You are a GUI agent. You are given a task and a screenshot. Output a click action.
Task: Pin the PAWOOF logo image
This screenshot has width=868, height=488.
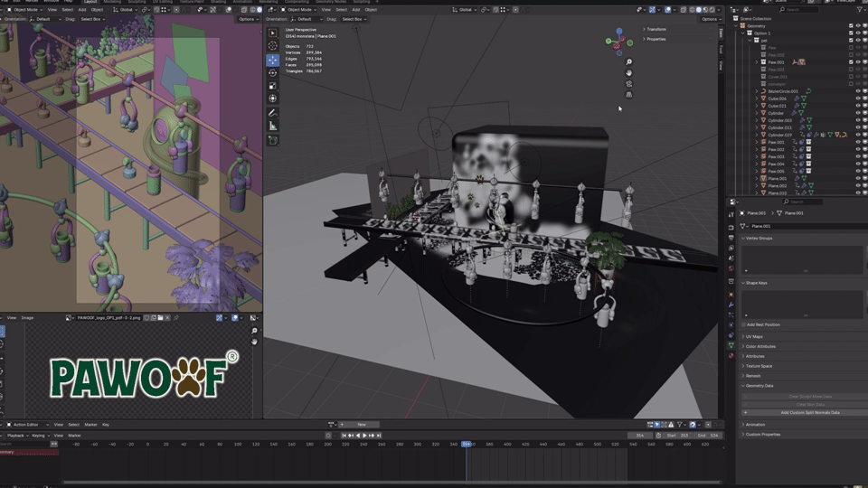176,318
